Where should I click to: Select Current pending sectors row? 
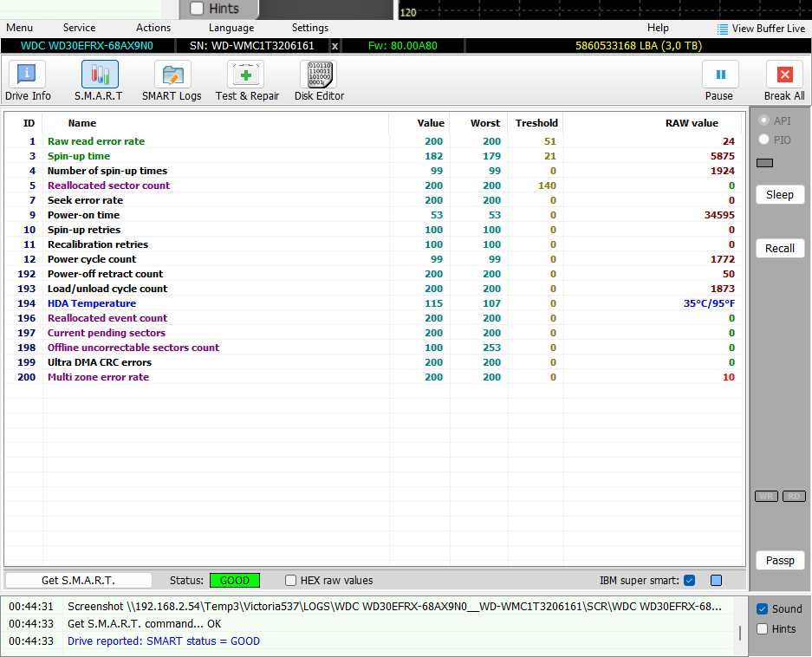pyautogui.click(x=375, y=333)
